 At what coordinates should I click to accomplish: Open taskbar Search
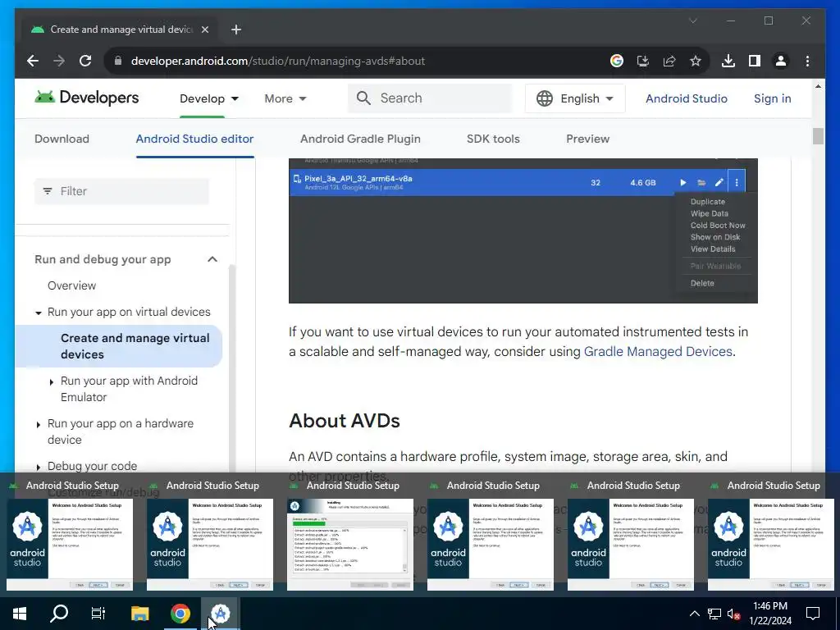[59, 614]
